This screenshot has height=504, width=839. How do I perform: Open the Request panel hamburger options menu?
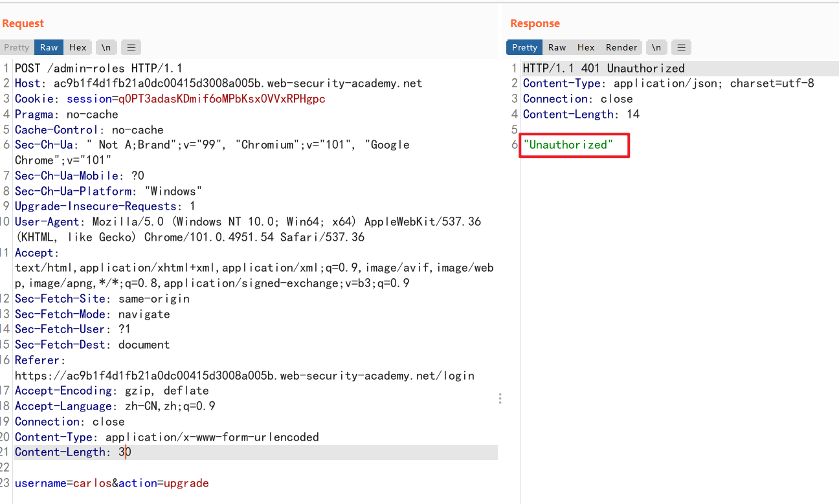point(131,47)
